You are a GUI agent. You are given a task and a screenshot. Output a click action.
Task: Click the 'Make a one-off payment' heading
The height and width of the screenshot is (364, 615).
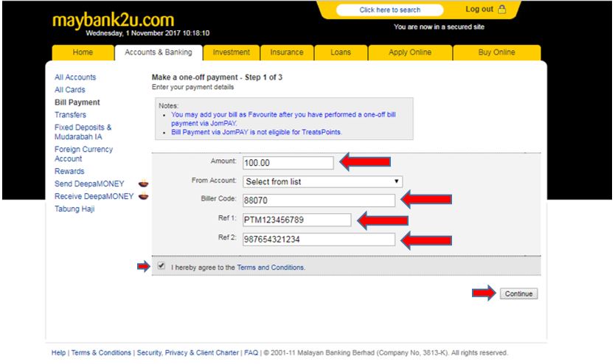(x=217, y=77)
